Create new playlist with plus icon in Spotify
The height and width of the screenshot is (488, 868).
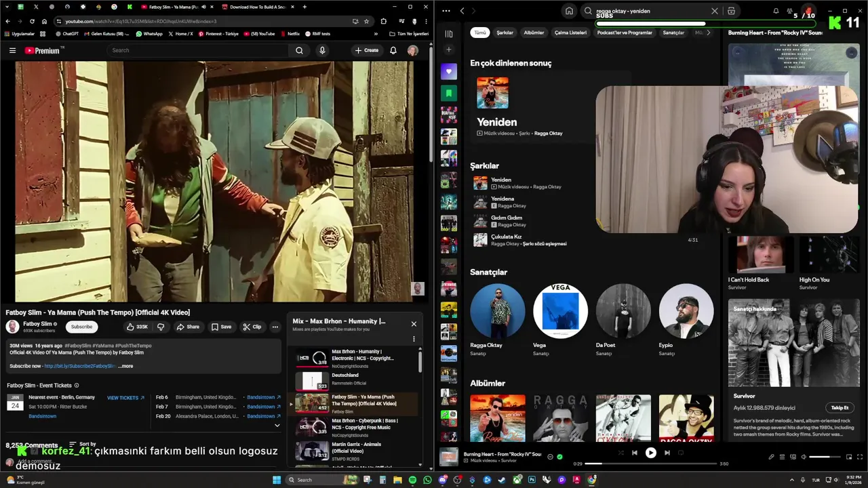[448, 49]
